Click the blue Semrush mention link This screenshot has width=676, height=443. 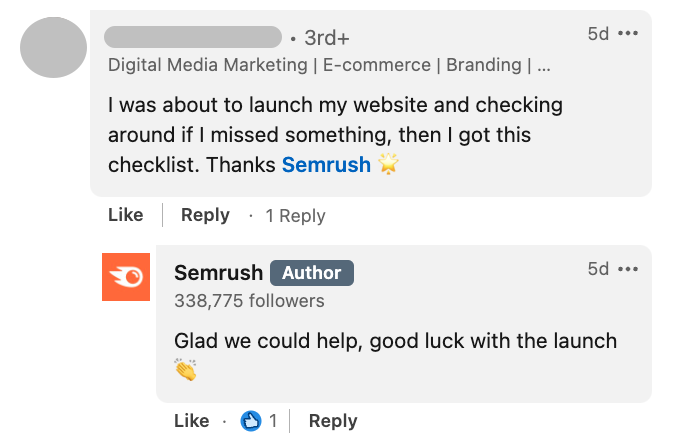point(326,164)
